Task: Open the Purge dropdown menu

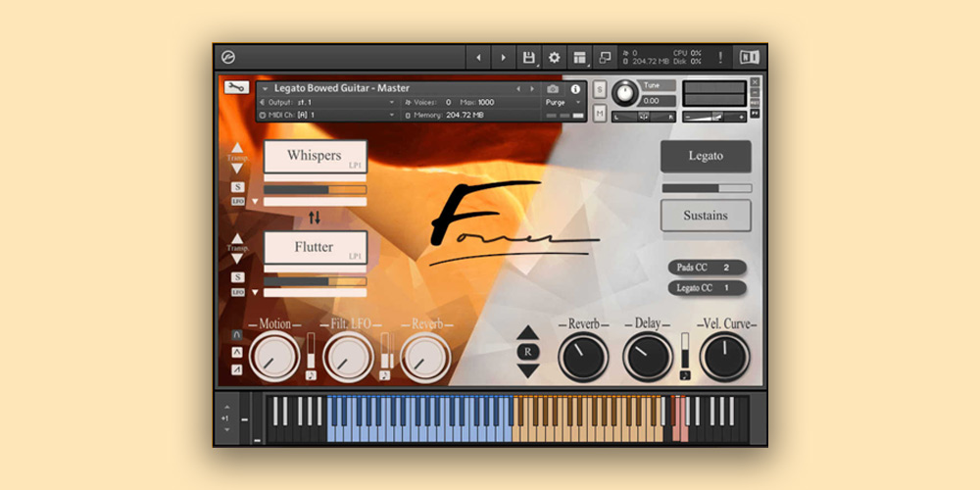Action: 558,102
